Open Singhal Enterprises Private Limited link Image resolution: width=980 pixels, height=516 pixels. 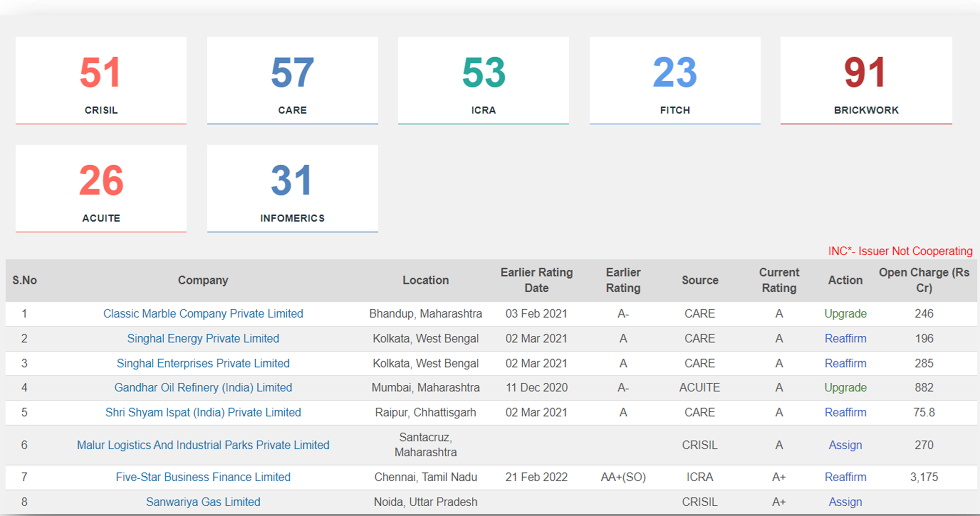tap(203, 363)
